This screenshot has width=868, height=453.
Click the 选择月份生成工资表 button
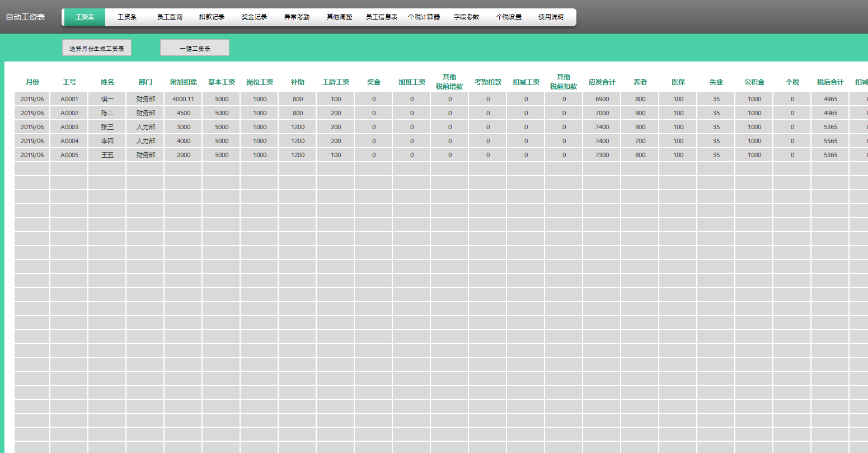click(x=97, y=48)
